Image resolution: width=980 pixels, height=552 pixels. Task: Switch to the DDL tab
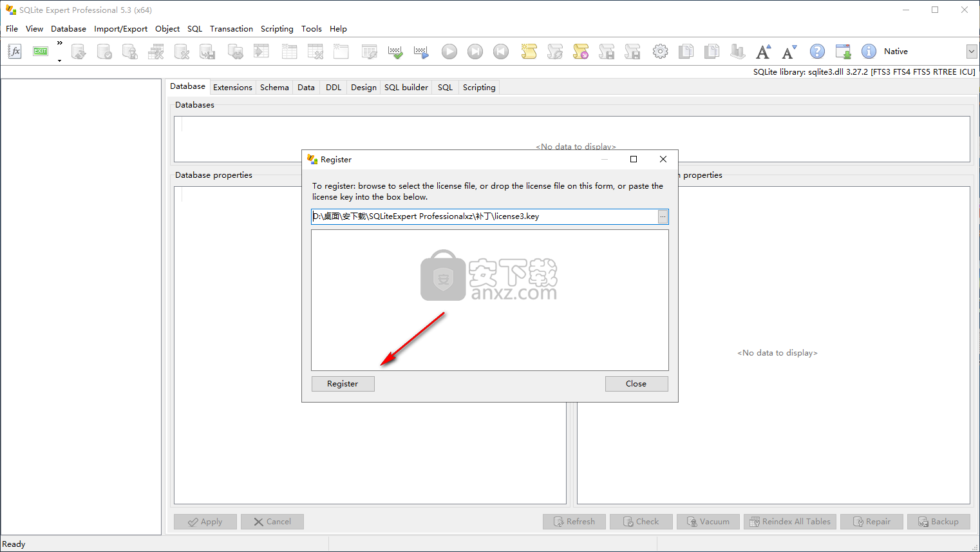334,88
